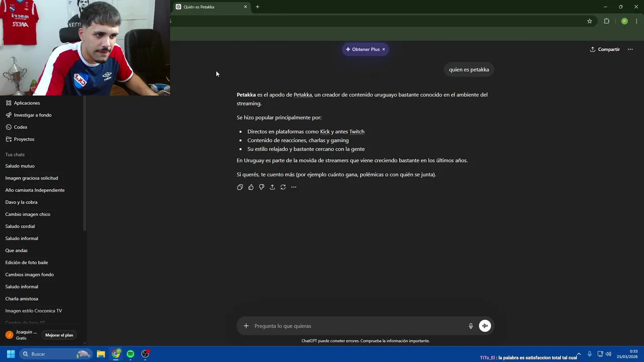Dismiss the Obtener Plus banner
Viewport: 644px width, 362px height.
pyautogui.click(x=383, y=49)
